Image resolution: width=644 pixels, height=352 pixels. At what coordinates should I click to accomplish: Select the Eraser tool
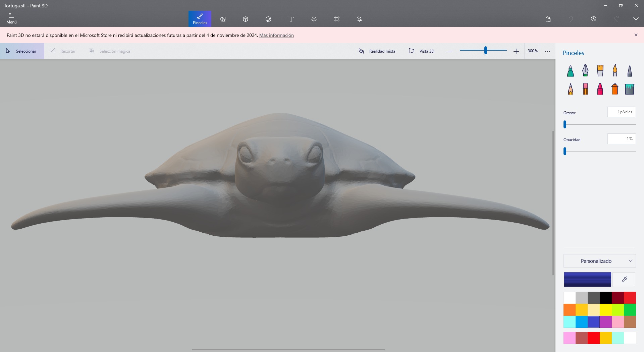pos(585,89)
